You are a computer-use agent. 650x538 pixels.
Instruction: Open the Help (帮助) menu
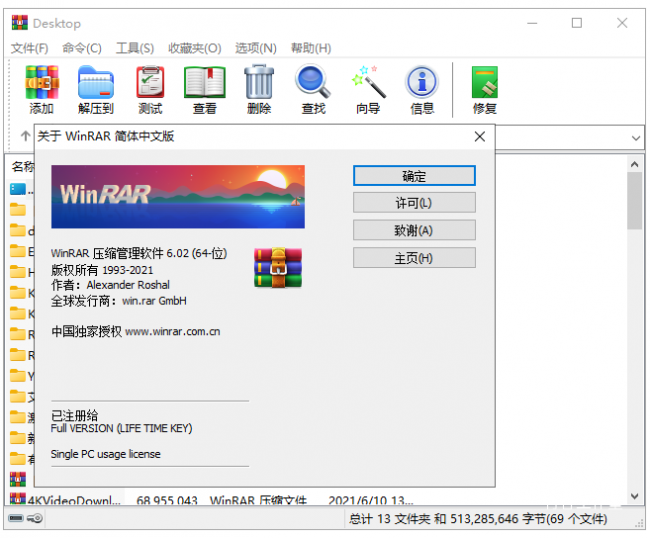coord(311,48)
